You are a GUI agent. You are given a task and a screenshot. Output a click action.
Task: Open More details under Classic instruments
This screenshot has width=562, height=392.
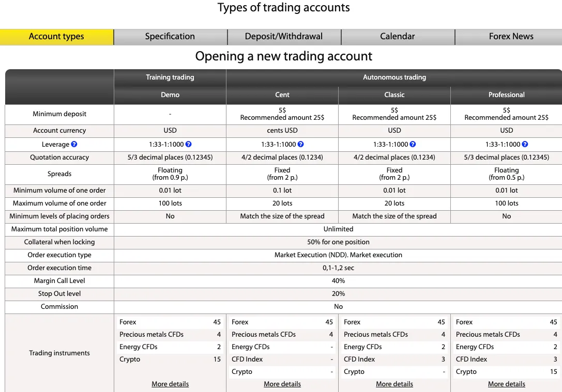(394, 384)
